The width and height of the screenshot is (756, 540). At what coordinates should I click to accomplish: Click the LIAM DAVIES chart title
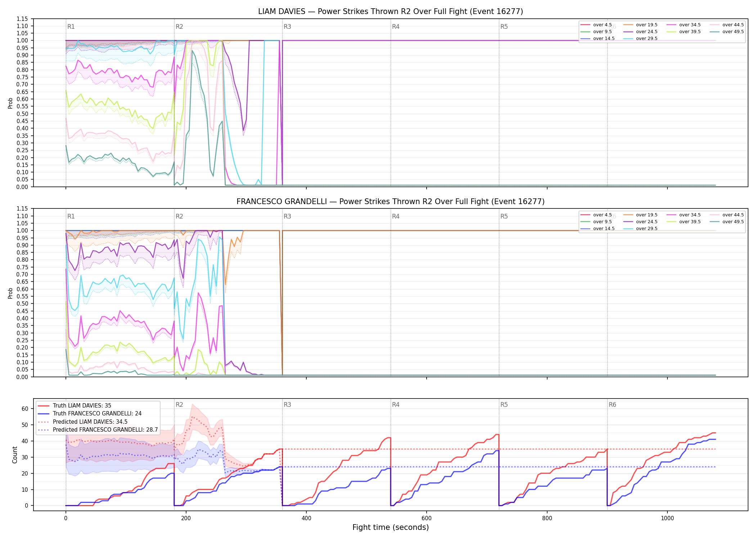pos(391,12)
